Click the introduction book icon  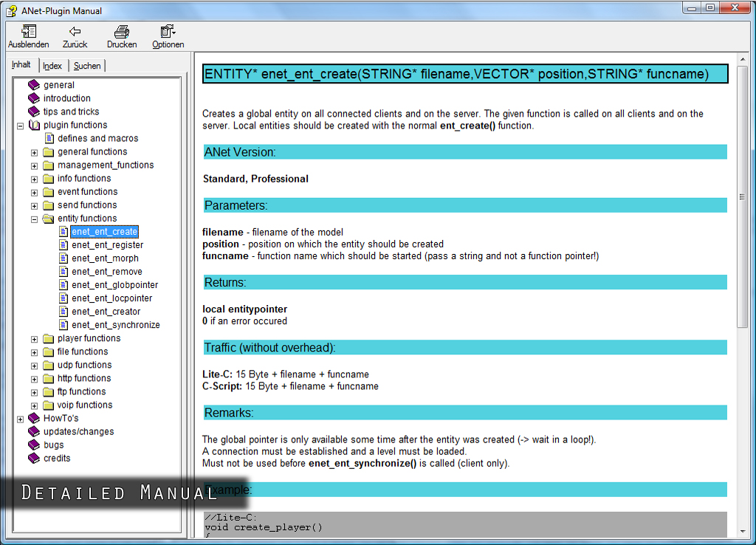(34, 98)
